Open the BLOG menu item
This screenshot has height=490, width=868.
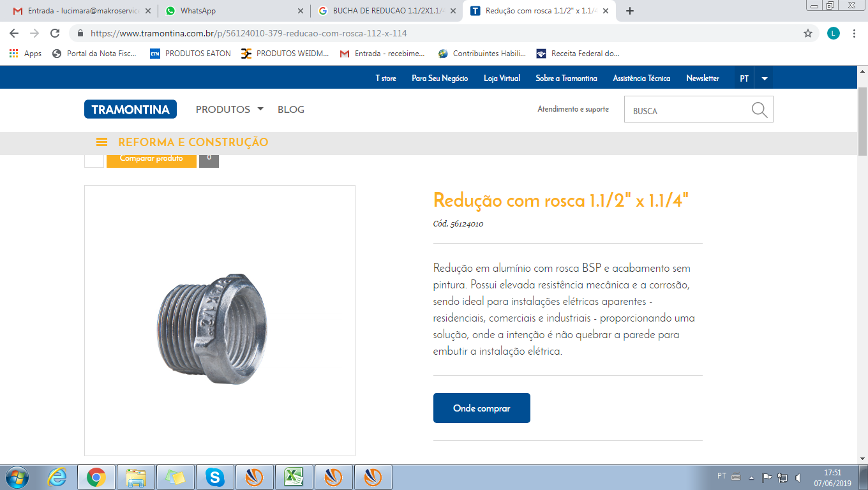(x=291, y=109)
